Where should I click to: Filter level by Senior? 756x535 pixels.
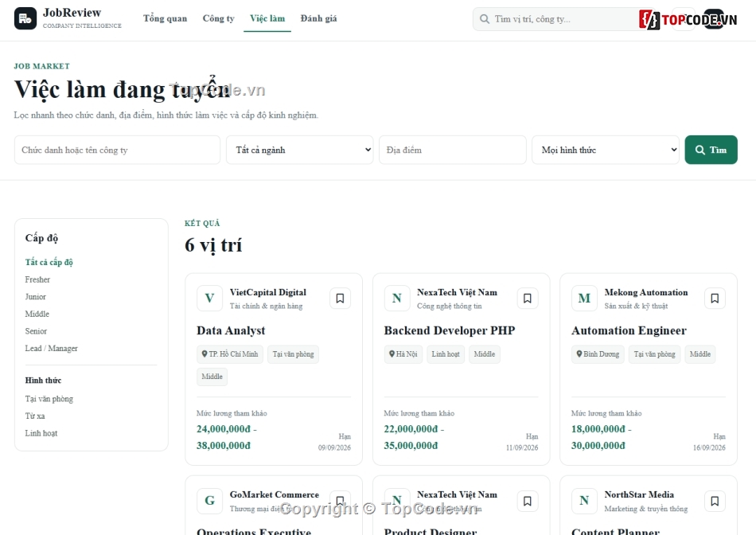[36, 331]
